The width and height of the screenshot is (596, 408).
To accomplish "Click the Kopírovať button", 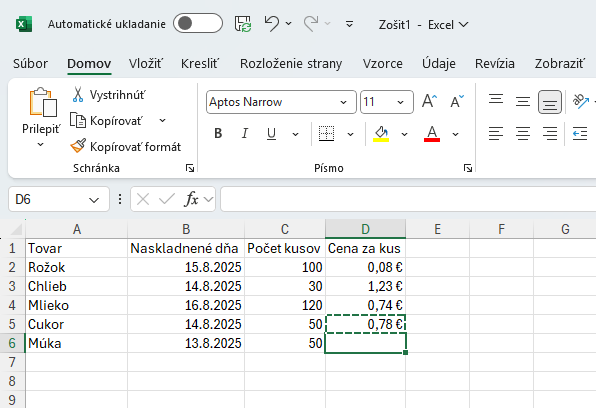I will 107,121.
